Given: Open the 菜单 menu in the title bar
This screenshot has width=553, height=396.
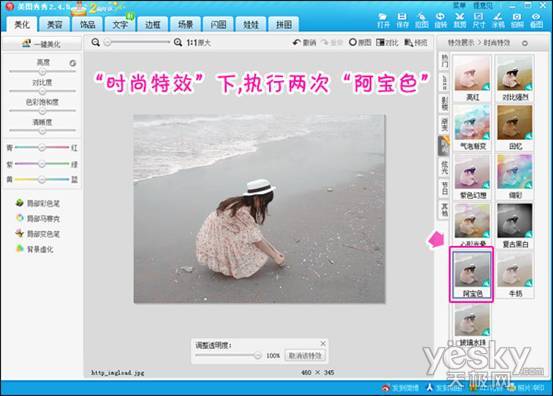Looking at the screenshot, I should point(459,5).
